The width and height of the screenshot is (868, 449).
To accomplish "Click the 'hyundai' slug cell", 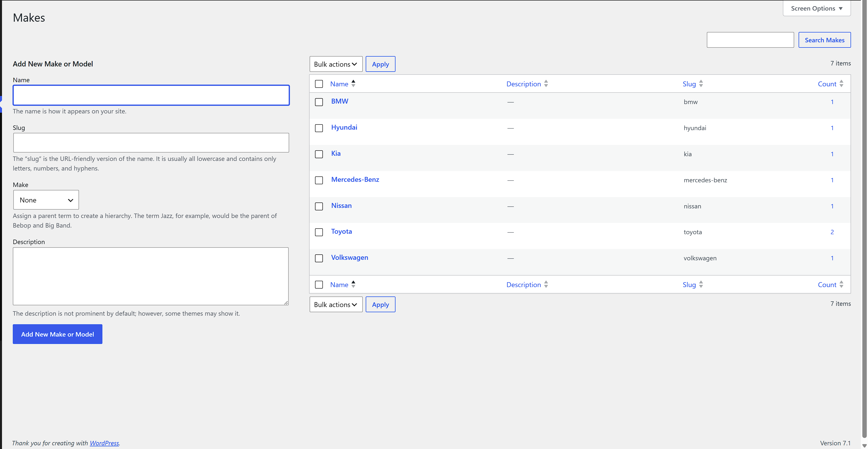I will pyautogui.click(x=695, y=128).
